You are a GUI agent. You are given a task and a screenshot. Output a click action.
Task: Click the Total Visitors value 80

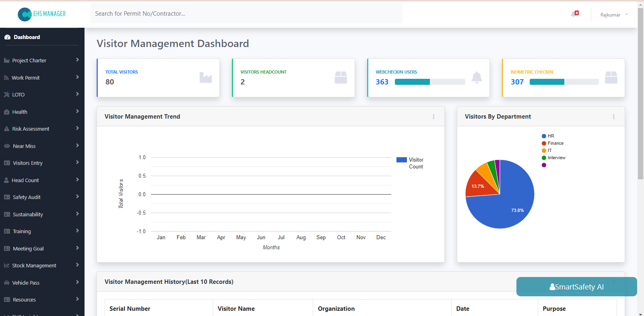click(x=110, y=82)
